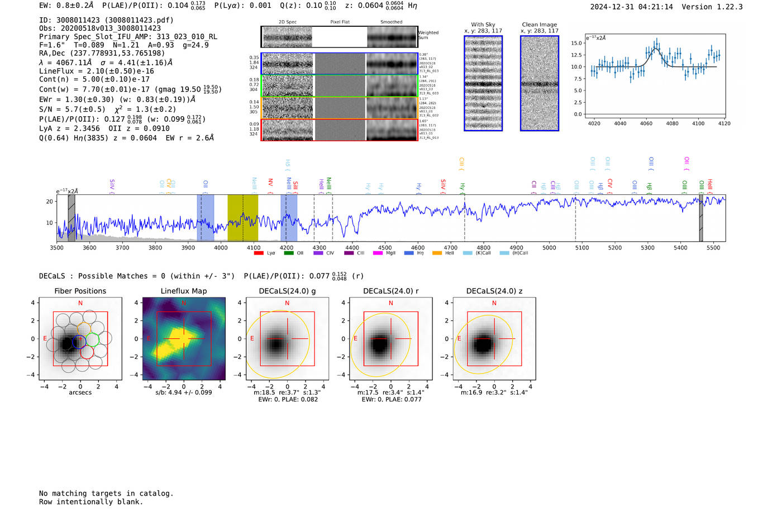Screen dimensions: 782x532
Task: Open the DECaLS(24.0) g image
Action: click(287, 339)
